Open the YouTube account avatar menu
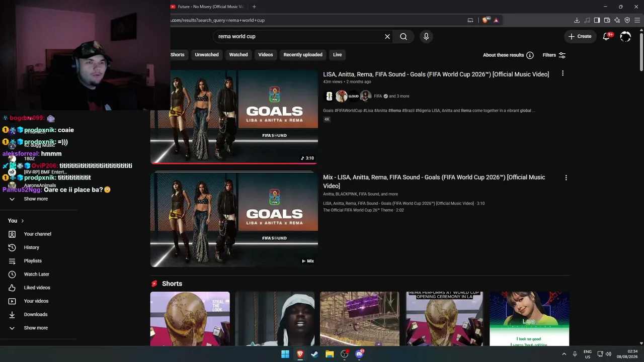644x362 pixels. click(x=625, y=36)
